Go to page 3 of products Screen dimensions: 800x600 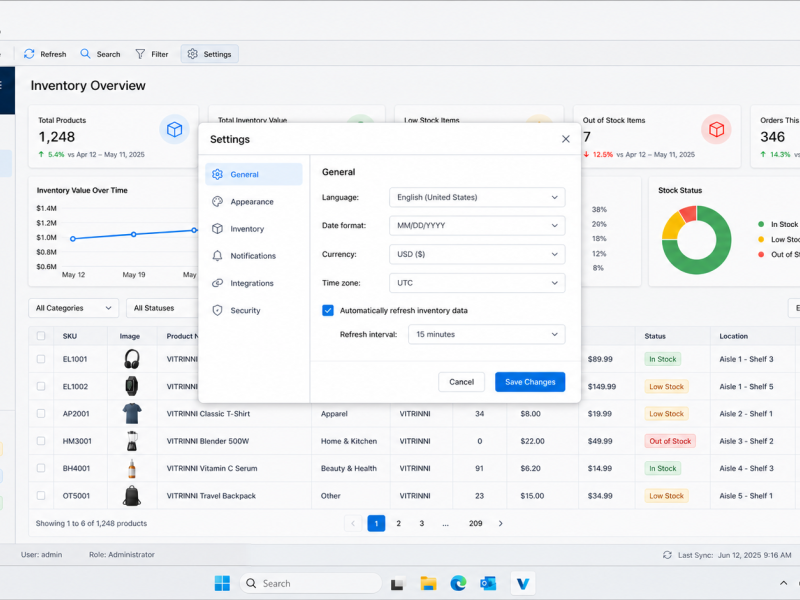click(x=421, y=523)
